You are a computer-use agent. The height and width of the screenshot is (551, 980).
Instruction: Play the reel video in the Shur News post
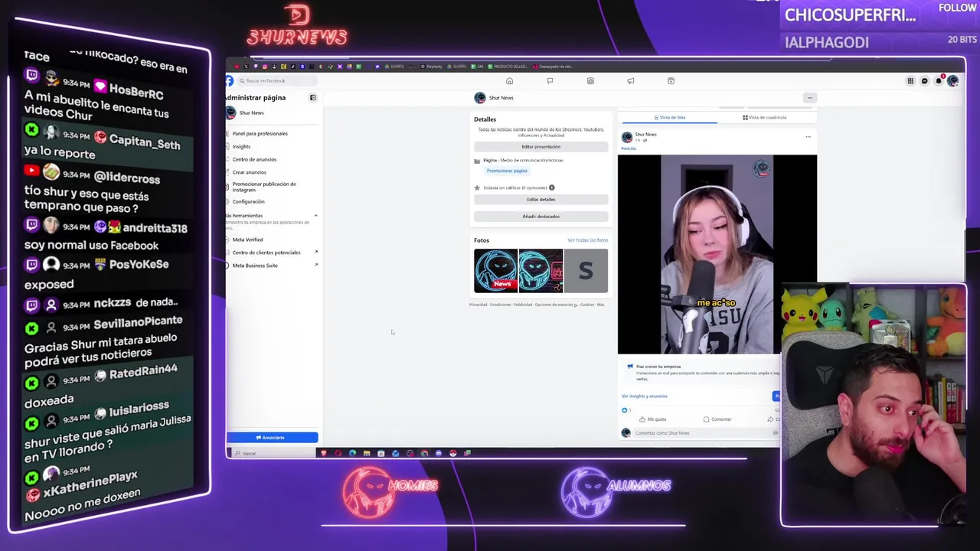tap(717, 254)
